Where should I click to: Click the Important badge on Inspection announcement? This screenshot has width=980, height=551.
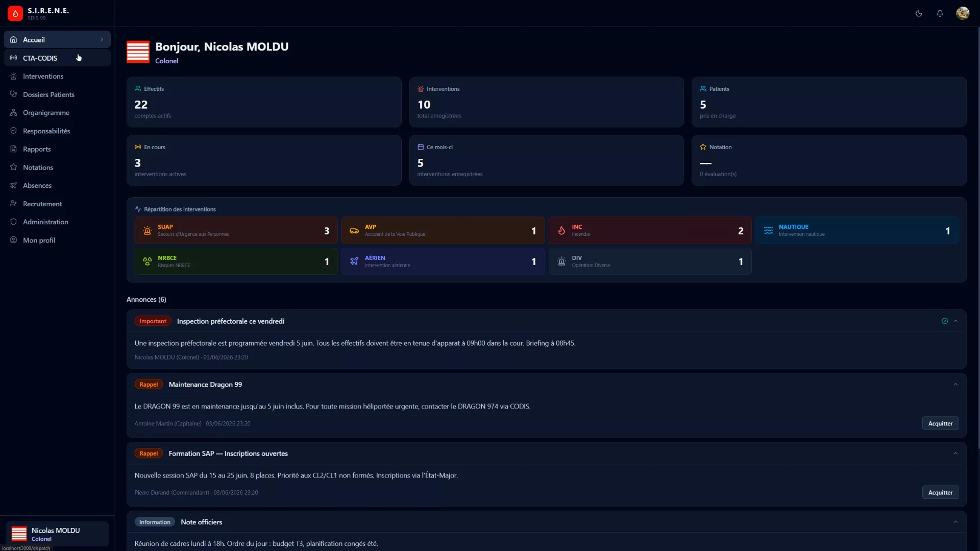(x=153, y=321)
